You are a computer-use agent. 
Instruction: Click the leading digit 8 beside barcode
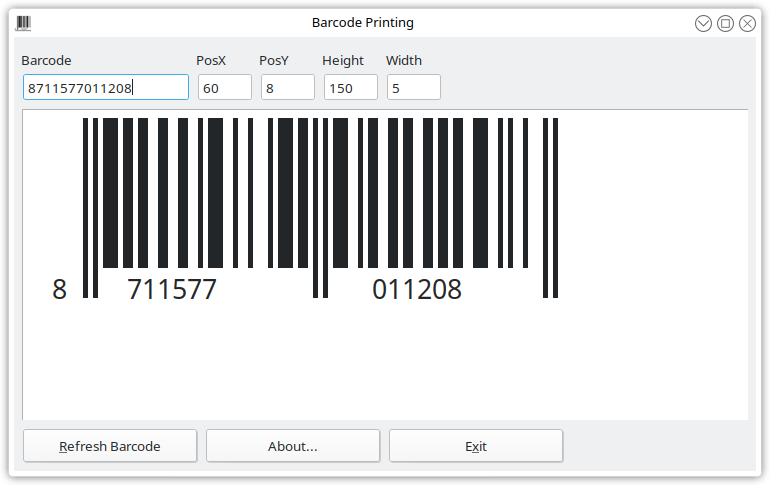[59, 289]
